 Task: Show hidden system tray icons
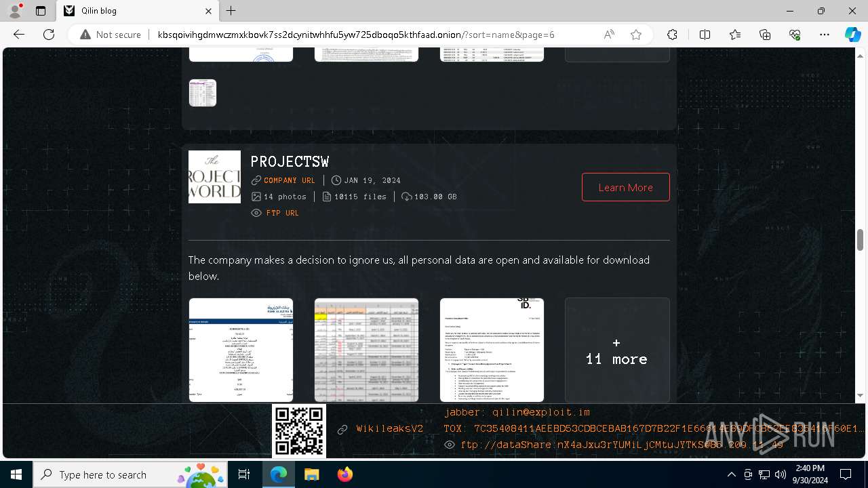[x=731, y=474]
